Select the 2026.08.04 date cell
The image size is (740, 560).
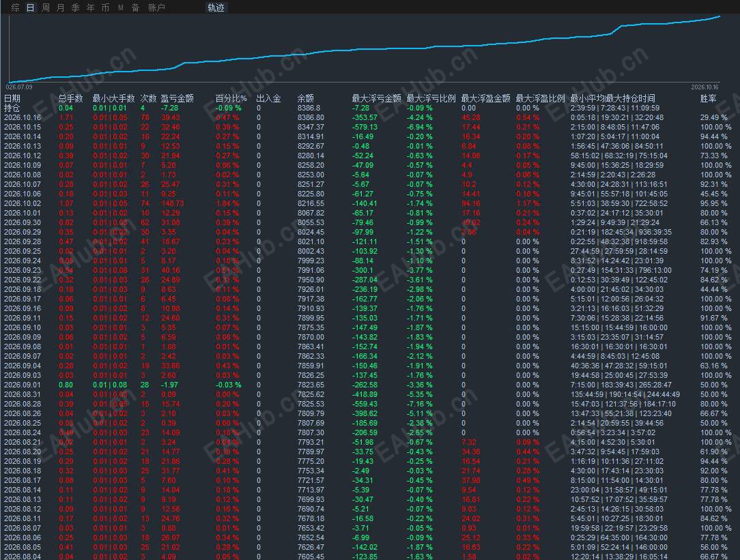point(23,557)
